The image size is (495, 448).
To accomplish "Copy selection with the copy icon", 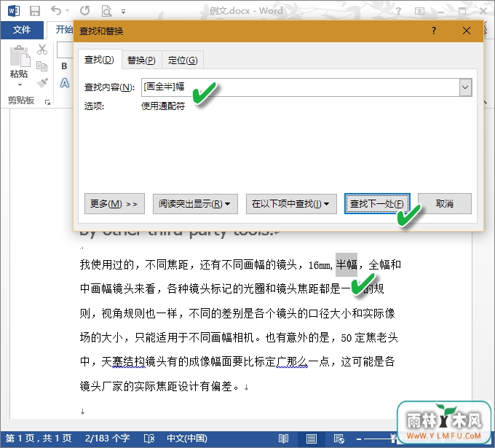I will click(41, 66).
